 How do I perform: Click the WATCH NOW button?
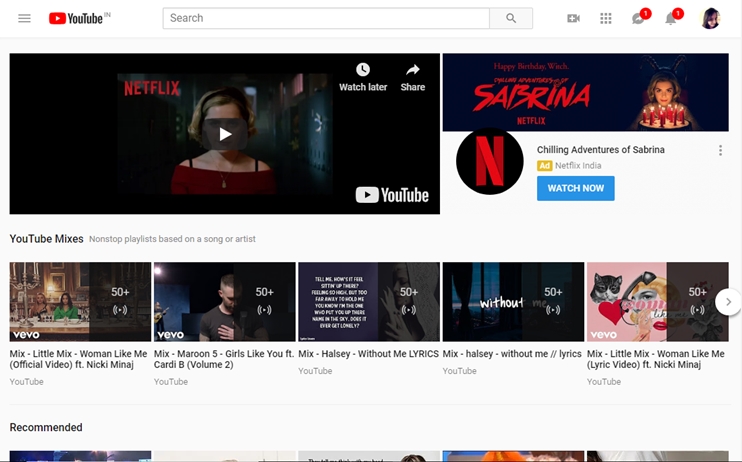click(575, 188)
